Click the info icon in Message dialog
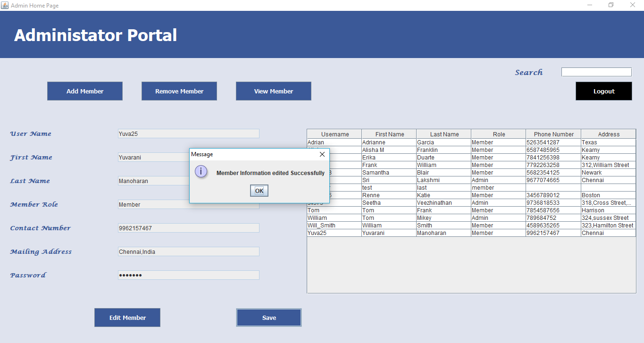Viewport: 644px width, 343px height. (201, 172)
